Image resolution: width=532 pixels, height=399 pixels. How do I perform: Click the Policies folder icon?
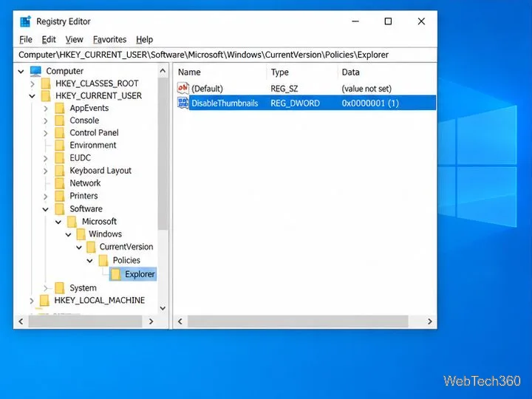click(103, 260)
